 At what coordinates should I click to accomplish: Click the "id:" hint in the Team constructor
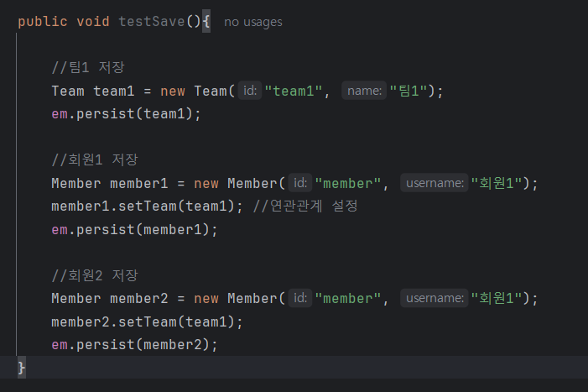250,91
